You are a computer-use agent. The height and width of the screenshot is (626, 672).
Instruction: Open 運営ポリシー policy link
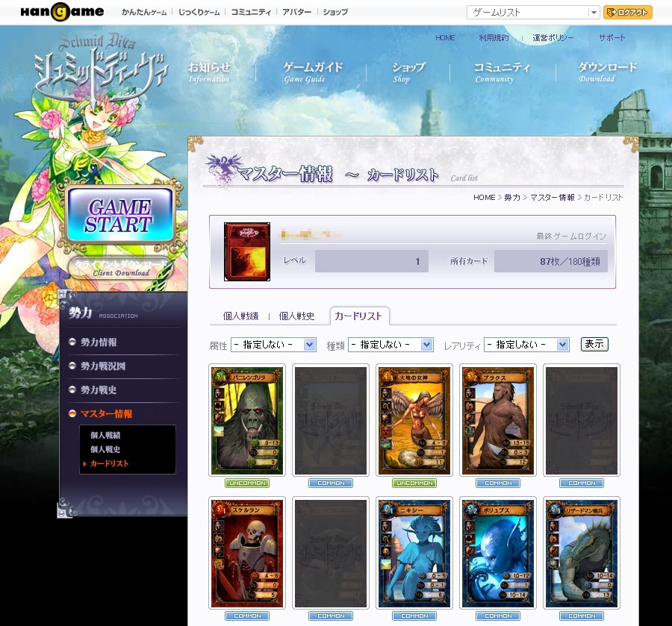[x=553, y=38]
